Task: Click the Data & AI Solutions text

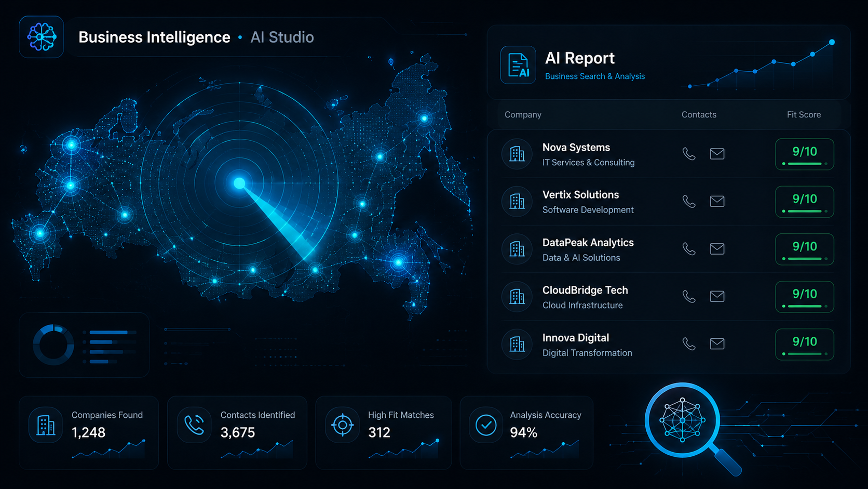Action: pos(581,258)
